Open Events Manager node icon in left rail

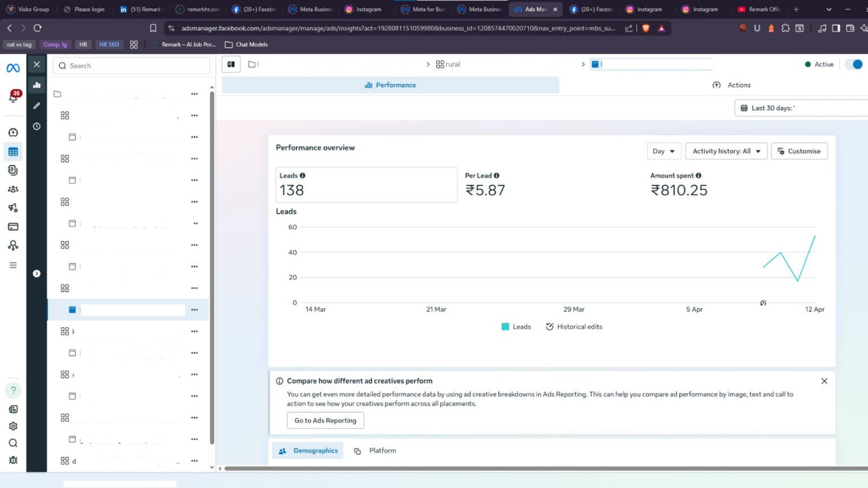(x=13, y=246)
